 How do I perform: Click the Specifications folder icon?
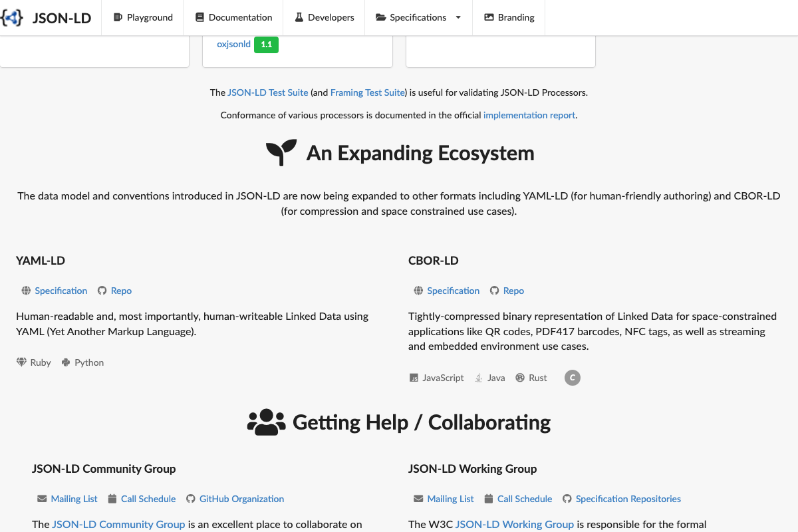[381, 17]
